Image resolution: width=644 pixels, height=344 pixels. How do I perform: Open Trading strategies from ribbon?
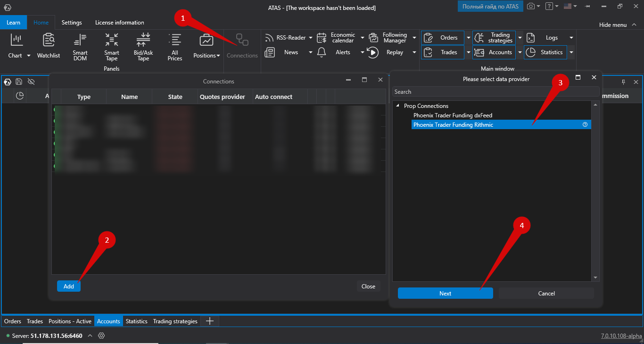[x=494, y=38]
